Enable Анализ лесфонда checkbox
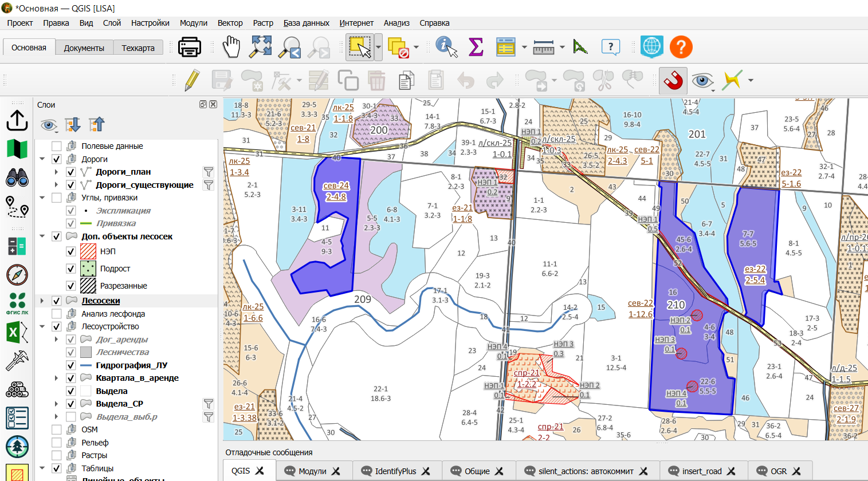868x481 pixels. click(57, 314)
